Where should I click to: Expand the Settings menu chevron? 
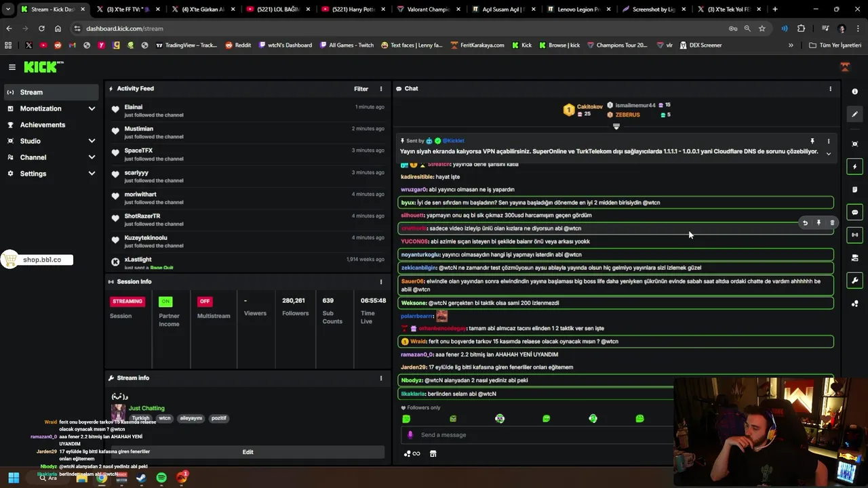(x=92, y=174)
